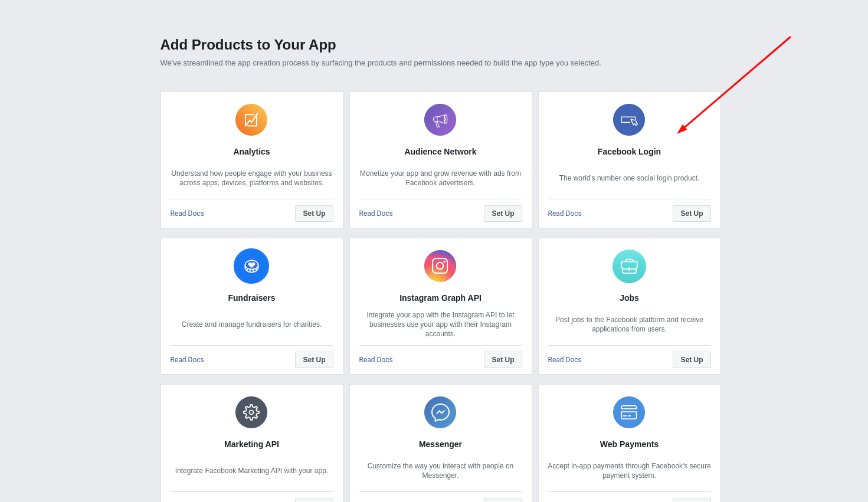Click the Post jobs description text
This screenshot has width=868, height=502.
point(629,324)
